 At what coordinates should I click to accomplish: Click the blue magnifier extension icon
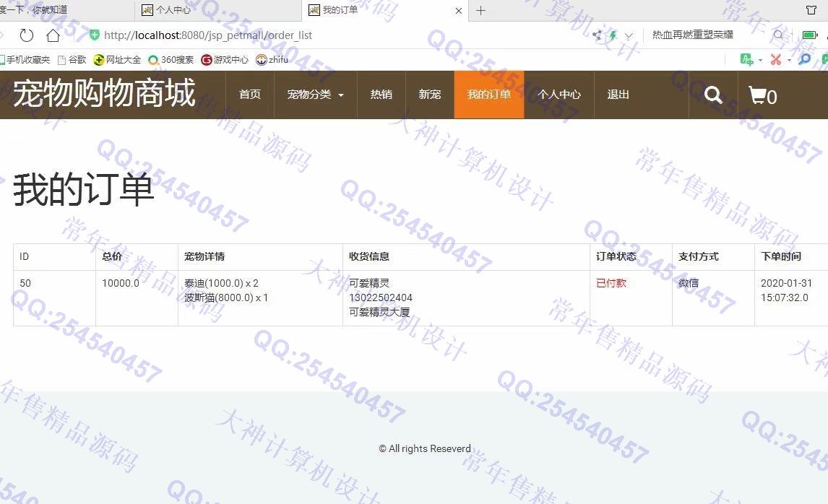pyautogui.click(x=804, y=59)
